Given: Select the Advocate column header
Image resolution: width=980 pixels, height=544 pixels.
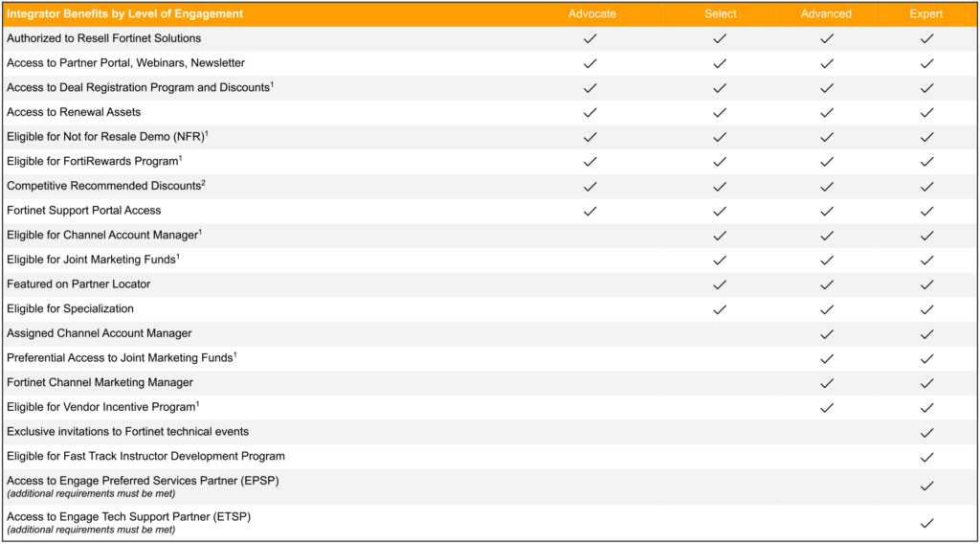Looking at the screenshot, I should click(x=591, y=13).
